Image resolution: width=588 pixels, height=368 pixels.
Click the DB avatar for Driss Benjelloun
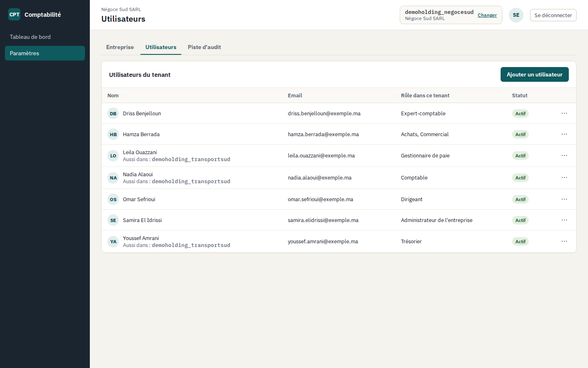point(113,114)
